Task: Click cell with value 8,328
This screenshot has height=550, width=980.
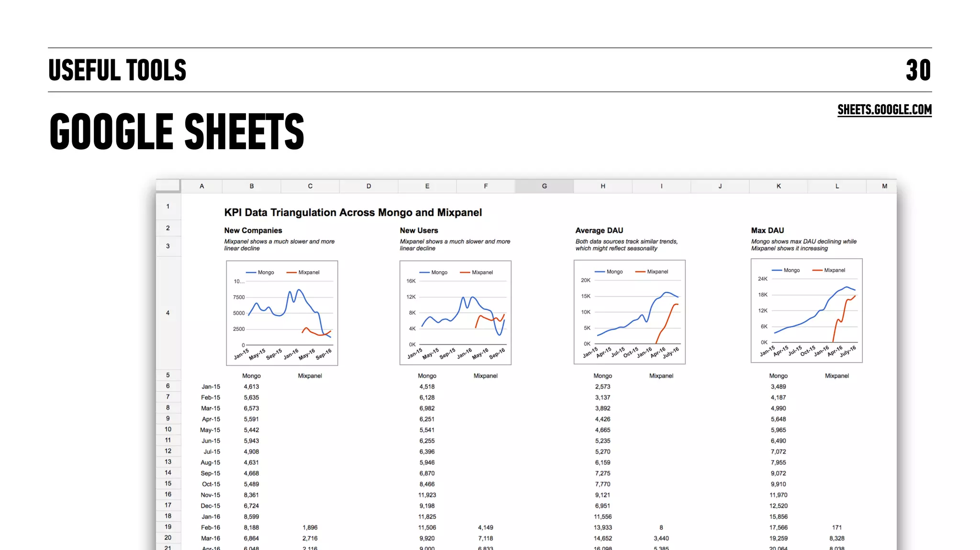Action: [837, 539]
